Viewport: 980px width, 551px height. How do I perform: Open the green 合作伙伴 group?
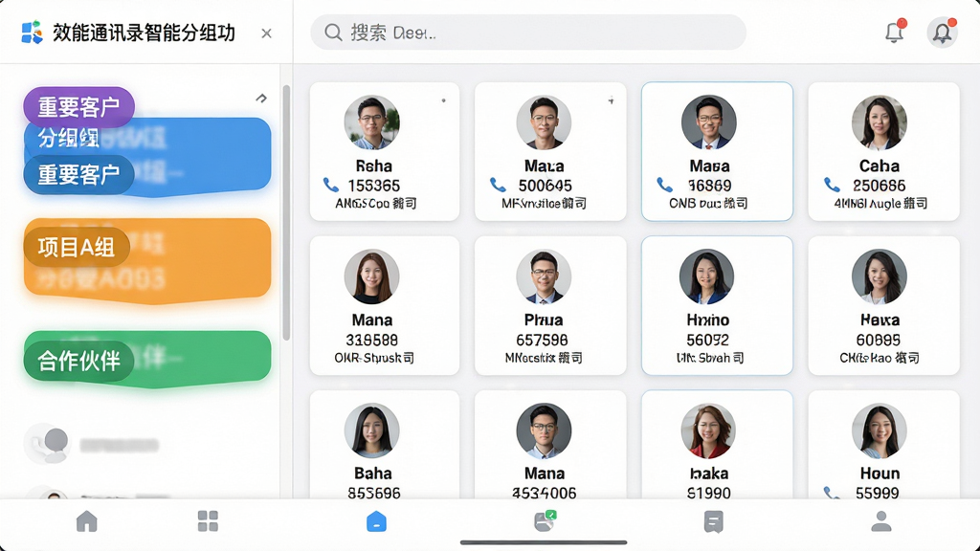147,358
